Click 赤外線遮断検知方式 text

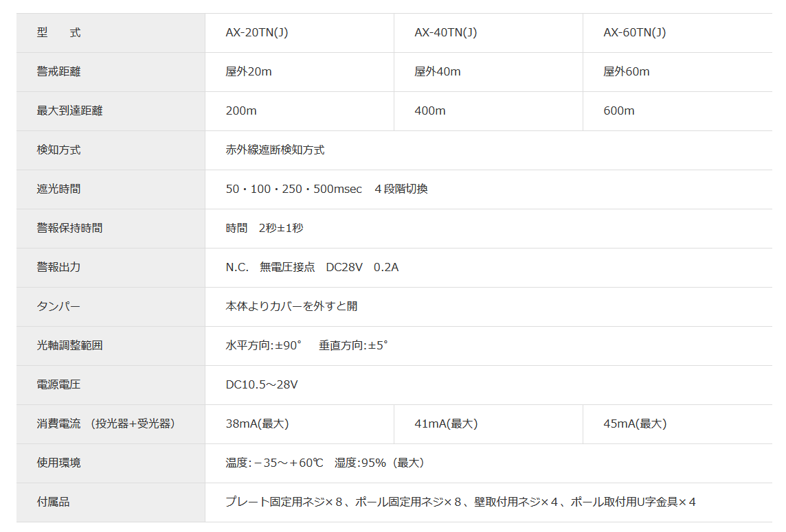pyautogui.click(x=276, y=150)
